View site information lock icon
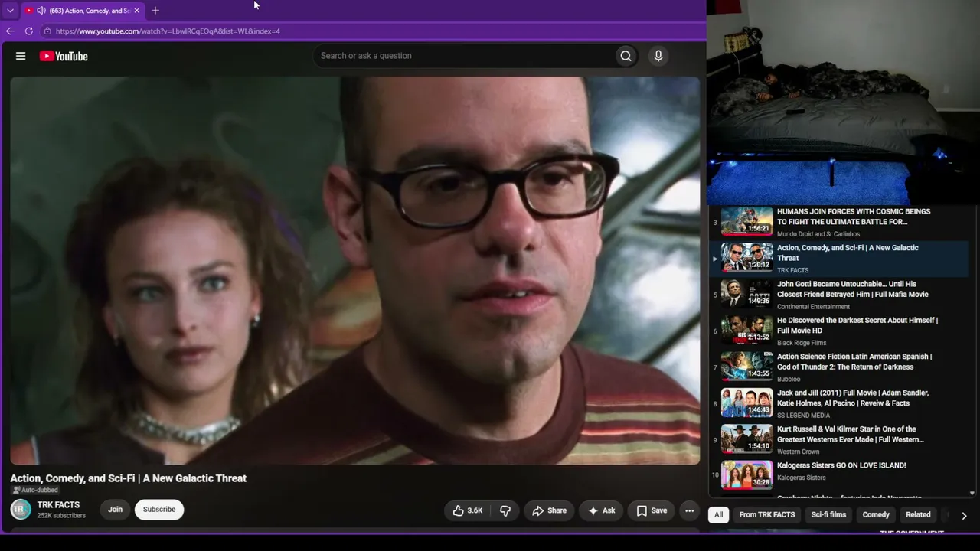 coord(47,31)
